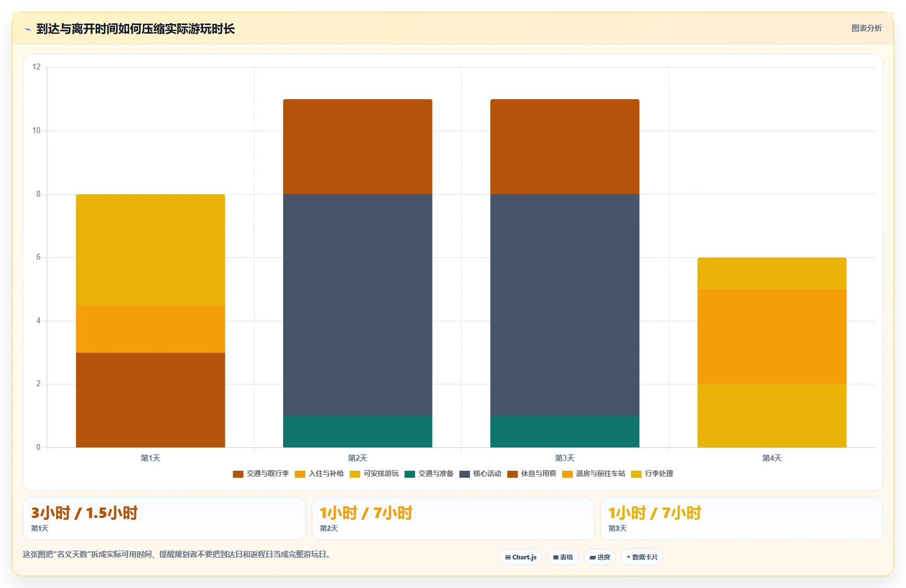Click the 进度 chip

coord(600,557)
